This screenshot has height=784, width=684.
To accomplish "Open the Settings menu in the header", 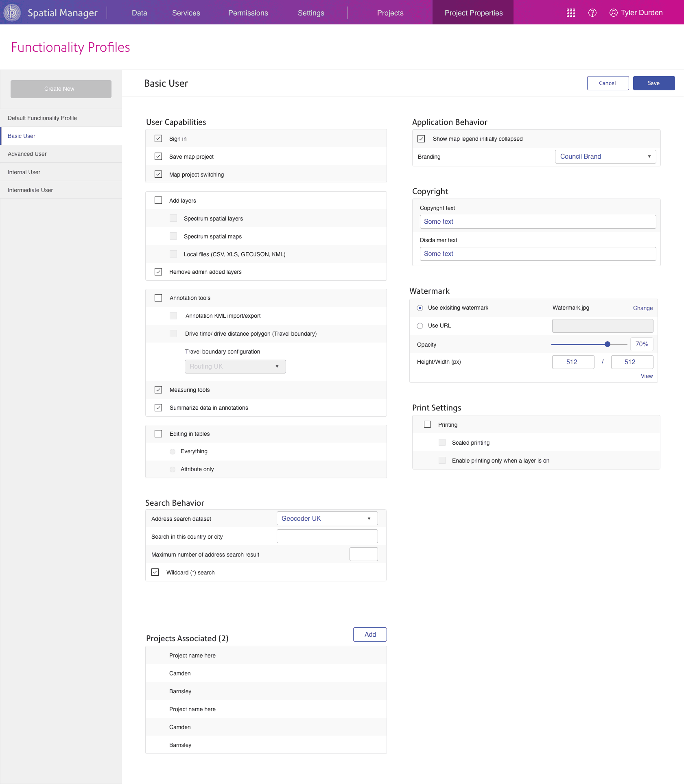I will coord(310,13).
